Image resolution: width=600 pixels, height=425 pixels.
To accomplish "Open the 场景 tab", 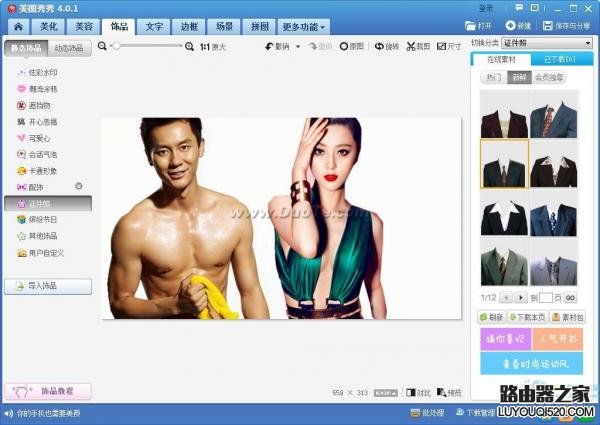I will click(224, 27).
